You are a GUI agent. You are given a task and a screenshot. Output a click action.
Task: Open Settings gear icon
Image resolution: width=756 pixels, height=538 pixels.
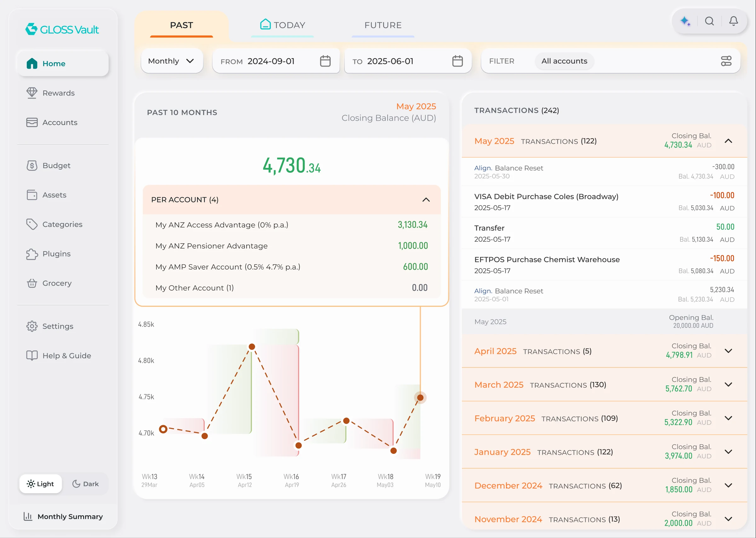pyautogui.click(x=32, y=326)
